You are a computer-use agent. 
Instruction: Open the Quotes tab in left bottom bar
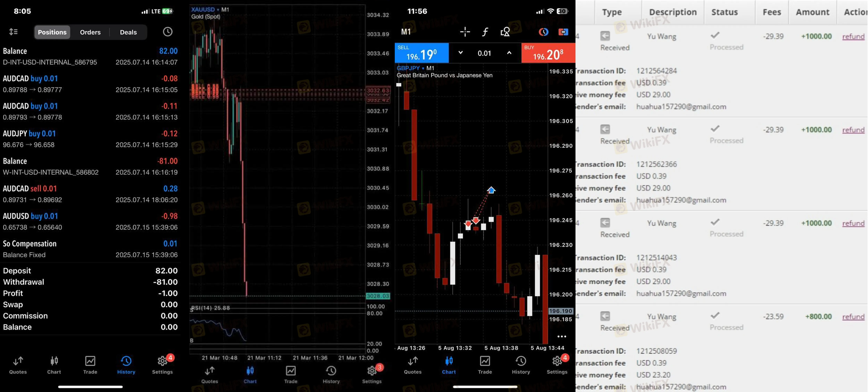18,365
